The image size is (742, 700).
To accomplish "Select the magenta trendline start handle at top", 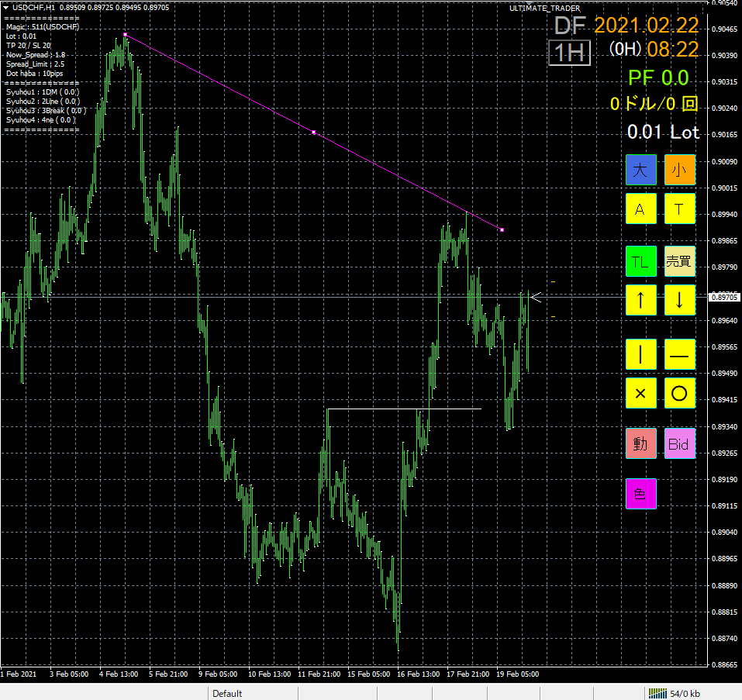I will [x=125, y=35].
